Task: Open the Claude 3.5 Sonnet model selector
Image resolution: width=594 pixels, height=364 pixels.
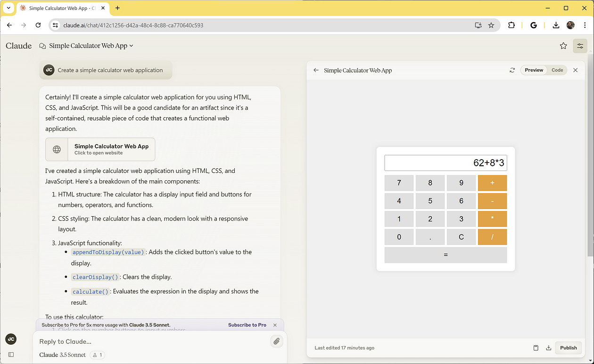Action: coord(62,355)
